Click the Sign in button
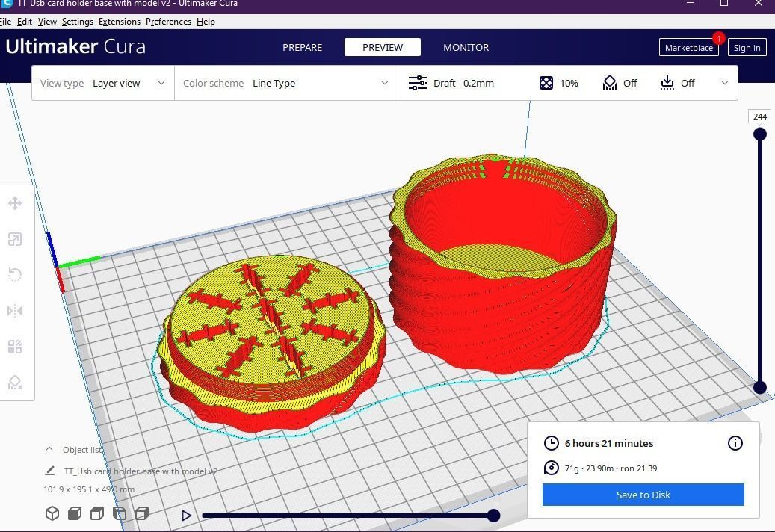775x532 pixels. (x=747, y=47)
